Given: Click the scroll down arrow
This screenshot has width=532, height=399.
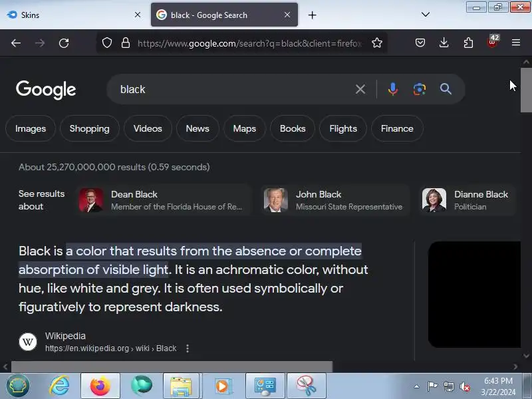Looking at the screenshot, I should click(x=526, y=356).
